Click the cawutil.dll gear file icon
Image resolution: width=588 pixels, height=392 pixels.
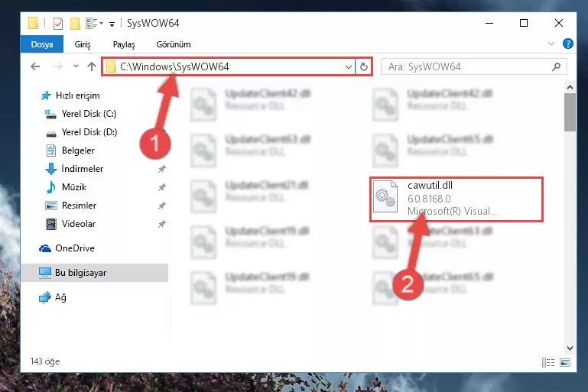click(x=385, y=196)
